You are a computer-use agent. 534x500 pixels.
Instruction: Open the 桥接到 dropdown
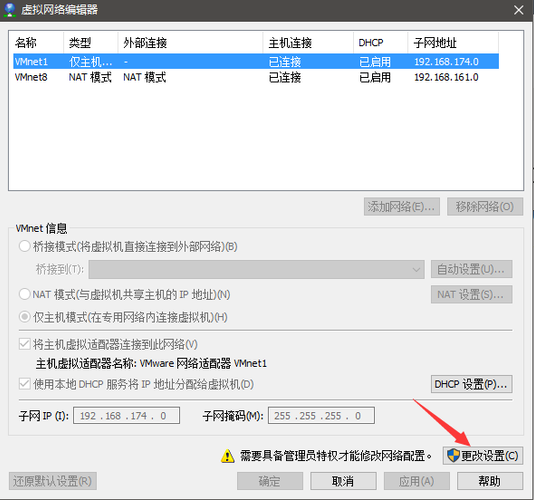pos(256,269)
